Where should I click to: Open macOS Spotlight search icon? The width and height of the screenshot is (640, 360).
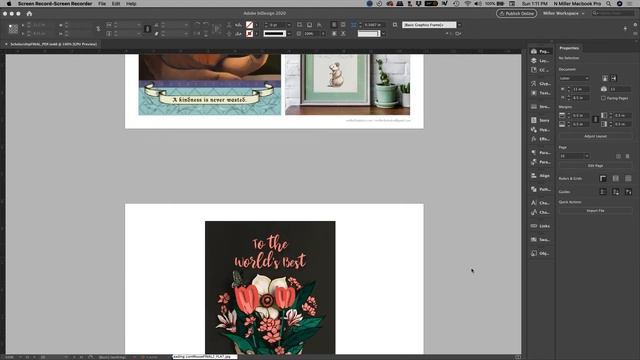(x=608, y=4)
